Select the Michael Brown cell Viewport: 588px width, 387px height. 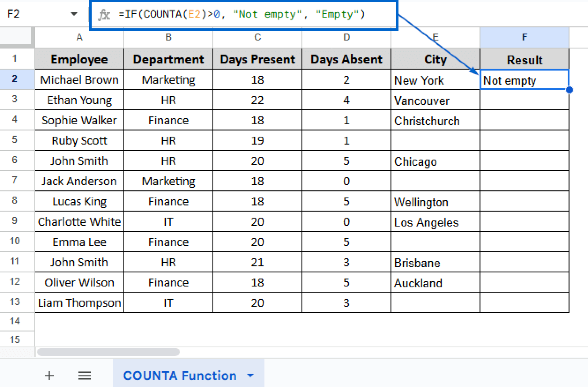click(79, 80)
